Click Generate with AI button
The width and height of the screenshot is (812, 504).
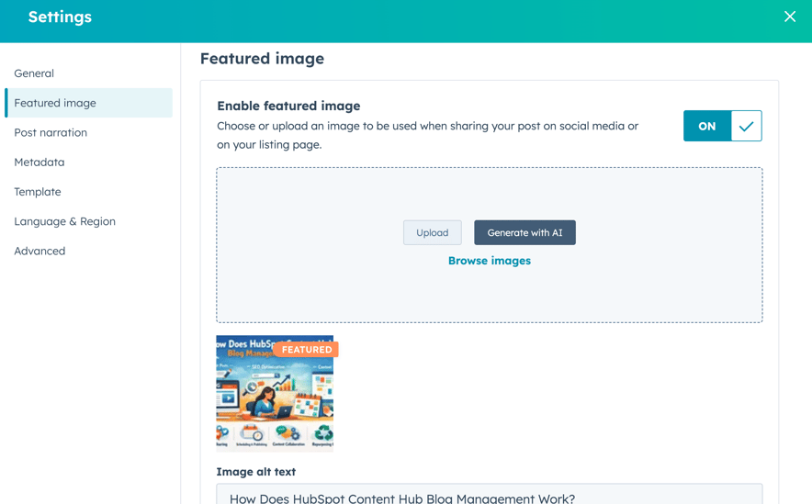524,233
